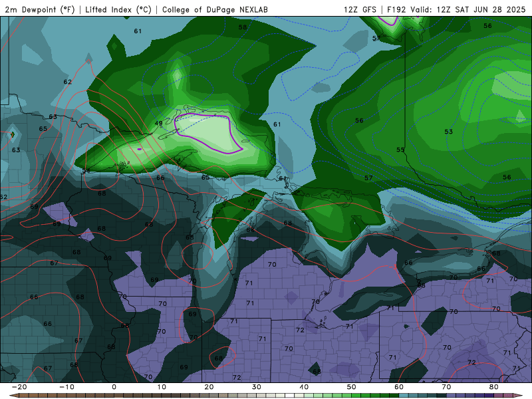Click the 'F192 Valid: 12Z SAT JUN 28 2025' text
This screenshot has height=399, width=532.
456,9
